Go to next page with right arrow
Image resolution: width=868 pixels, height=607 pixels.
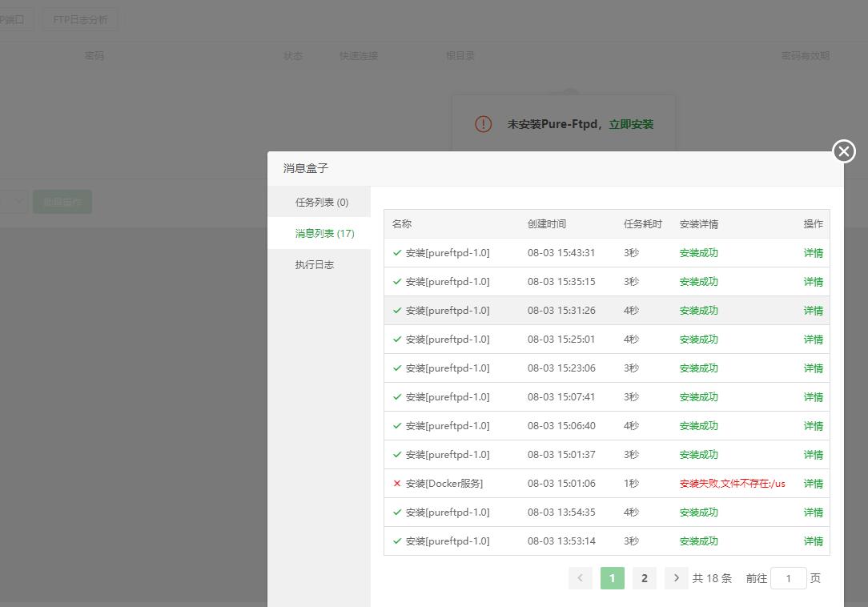[677, 578]
